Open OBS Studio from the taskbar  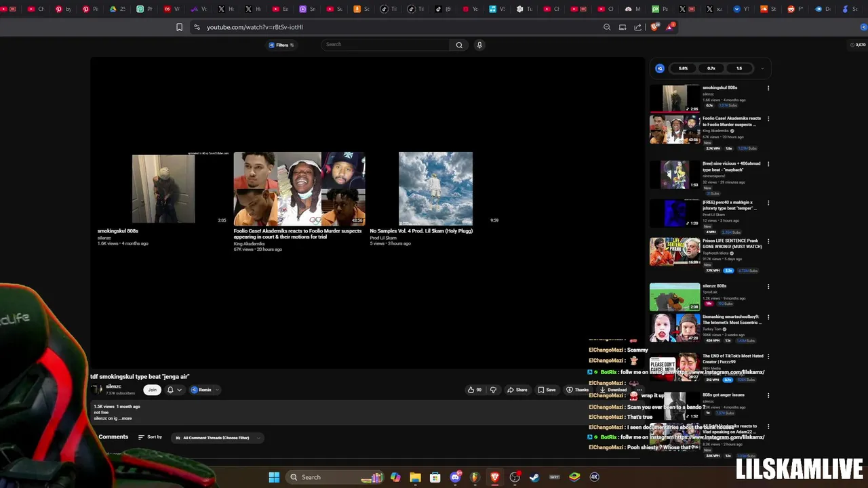point(515,477)
